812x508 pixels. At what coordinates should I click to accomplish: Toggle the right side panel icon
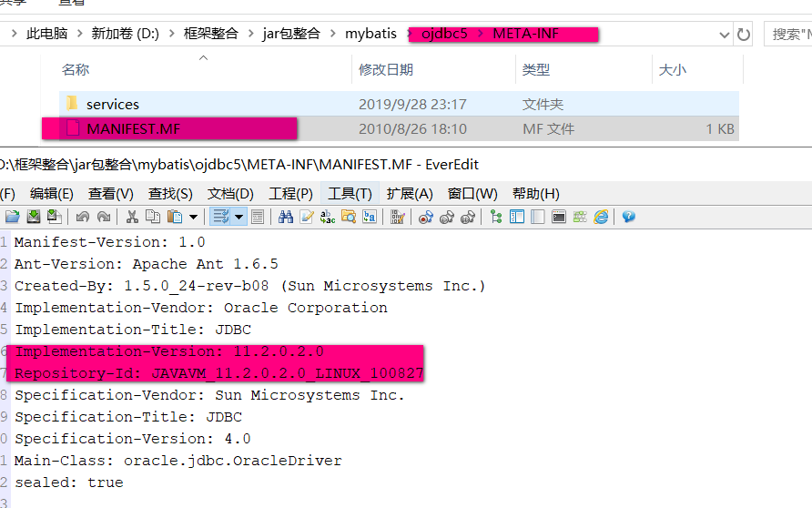point(537,217)
